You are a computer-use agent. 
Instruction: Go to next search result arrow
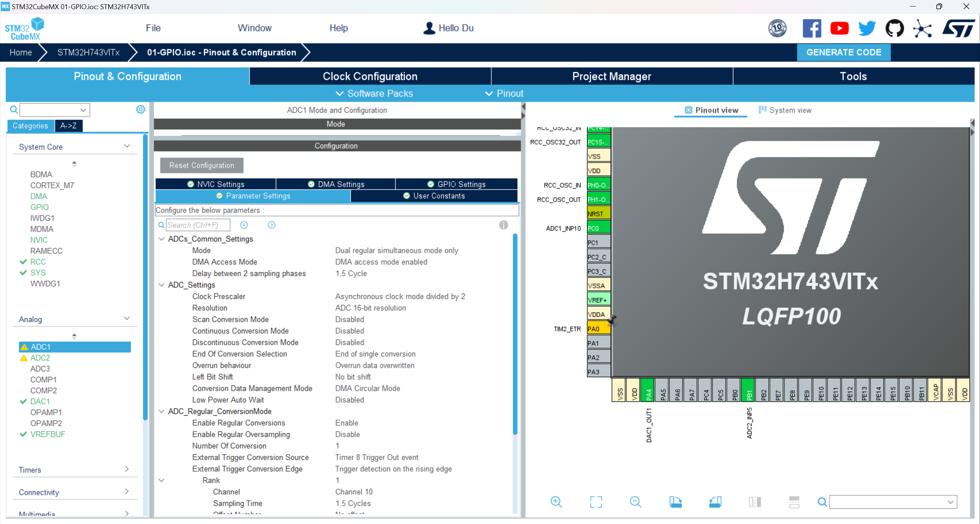(271, 225)
